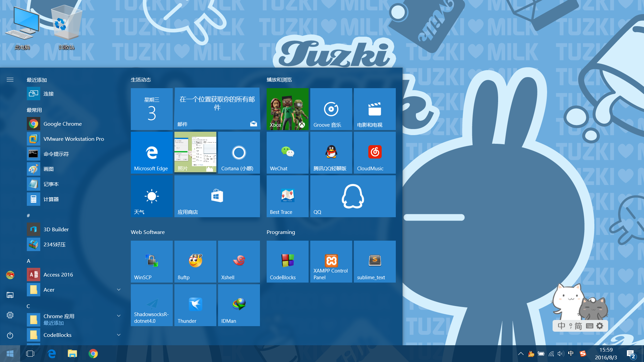The width and height of the screenshot is (644, 362).
Task: Open XAMPP Control Panel tile
Action: pos(331,261)
